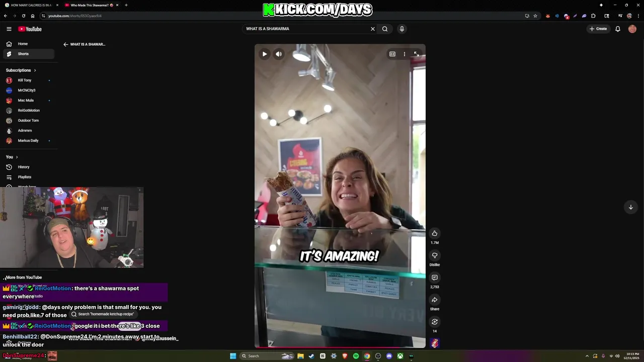Open YouTube notifications bell
This screenshot has height=362, width=644.
(x=618, y=29)
